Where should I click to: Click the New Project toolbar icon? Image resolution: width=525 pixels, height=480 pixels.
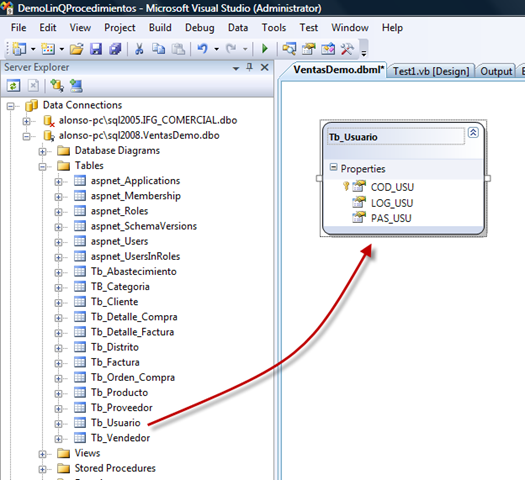pos(19,49)
